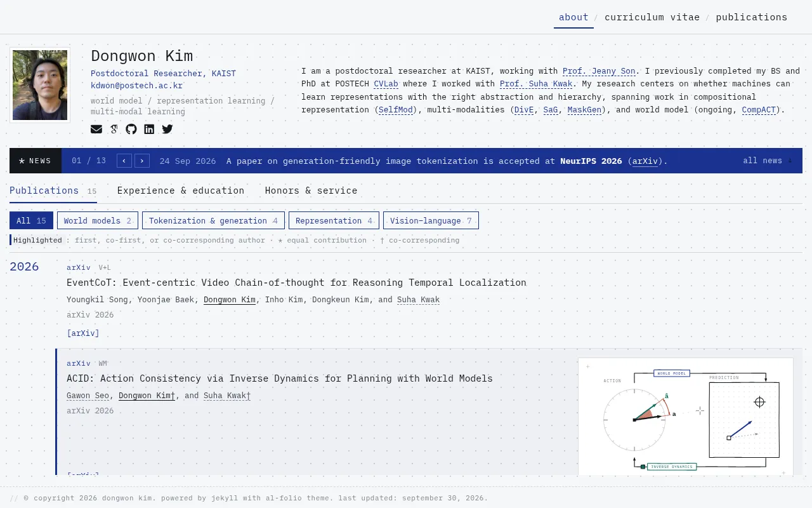The image size is (812, 508).
Task: Click Postdoctoral Researcher, KAIST text
Action: [163, 74]
